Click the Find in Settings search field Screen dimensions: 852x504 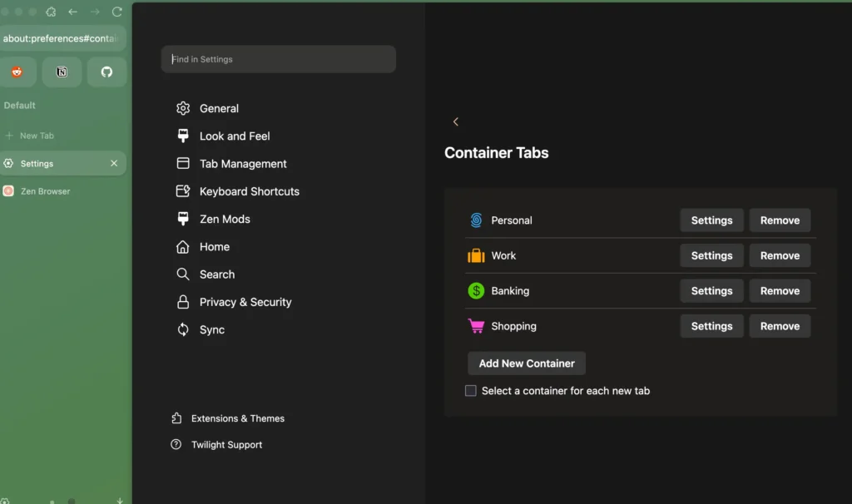tap(278, 59)
